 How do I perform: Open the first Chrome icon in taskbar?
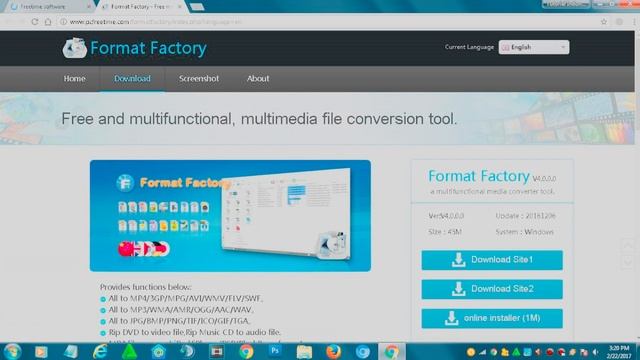click(x=246, y=351)
